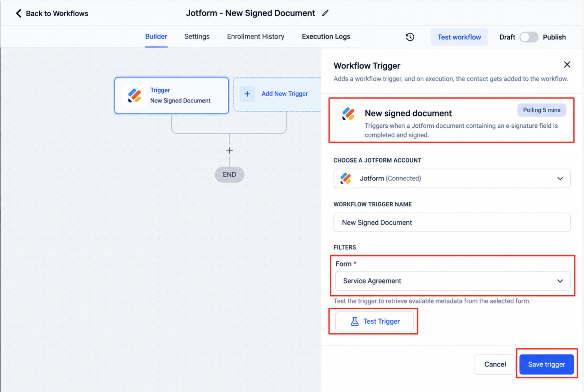Click Jotform logo in Trigger node
The image size is (584, 392).
coord(135,95)
